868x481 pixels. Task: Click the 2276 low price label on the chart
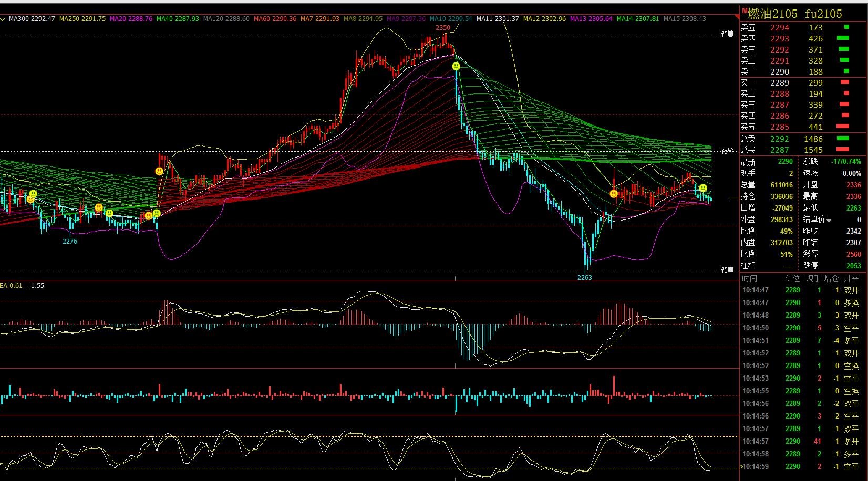pos(70,242)
